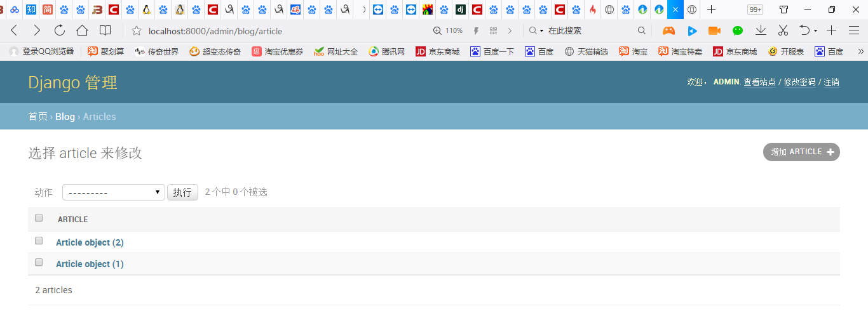
Task: Log out via the 注销 link
Action: [x=831, y=82]
